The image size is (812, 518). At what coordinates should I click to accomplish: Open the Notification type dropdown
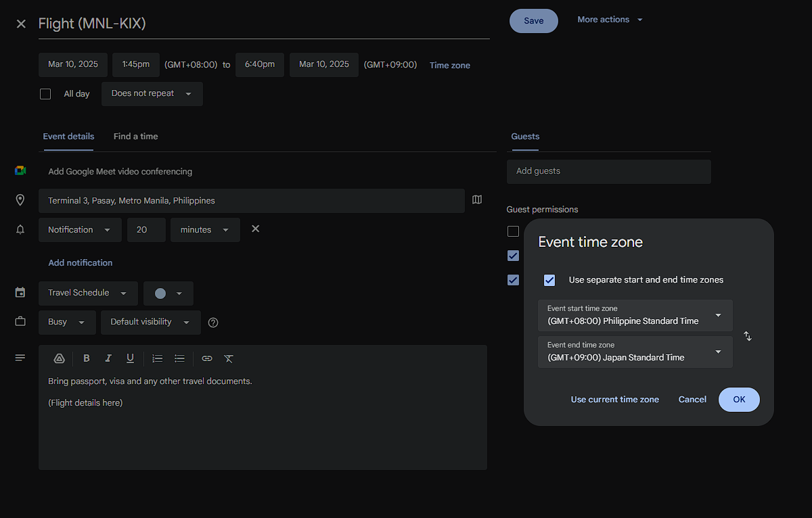80,230
